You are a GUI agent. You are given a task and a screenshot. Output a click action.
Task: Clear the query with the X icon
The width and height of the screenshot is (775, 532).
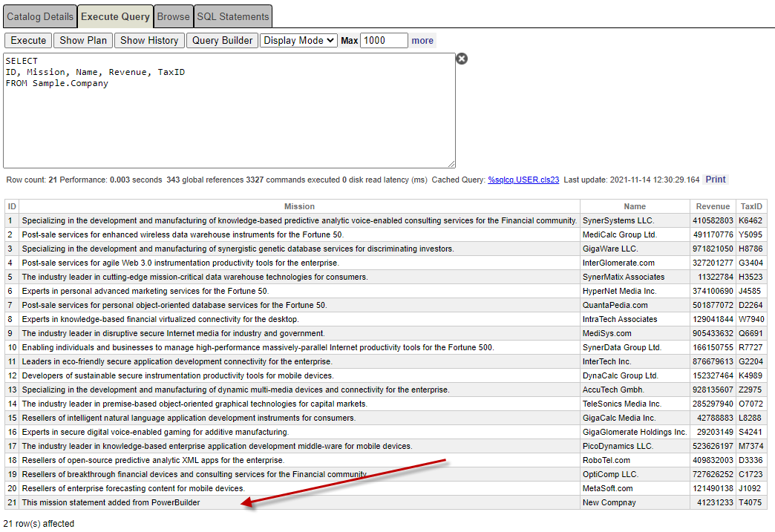coord(462,59)
